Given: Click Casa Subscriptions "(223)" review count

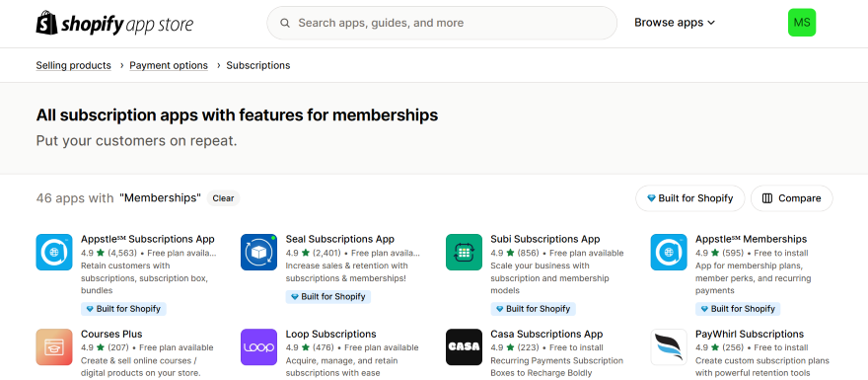Looking at the screenshot, I should pos(528,347).
